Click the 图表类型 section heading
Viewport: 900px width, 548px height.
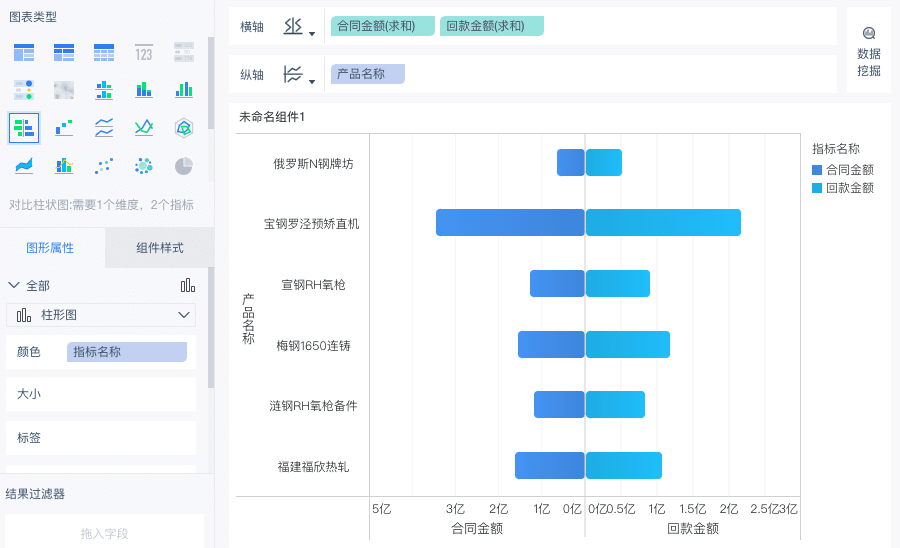pyautogui.click(x=33, y=17)
